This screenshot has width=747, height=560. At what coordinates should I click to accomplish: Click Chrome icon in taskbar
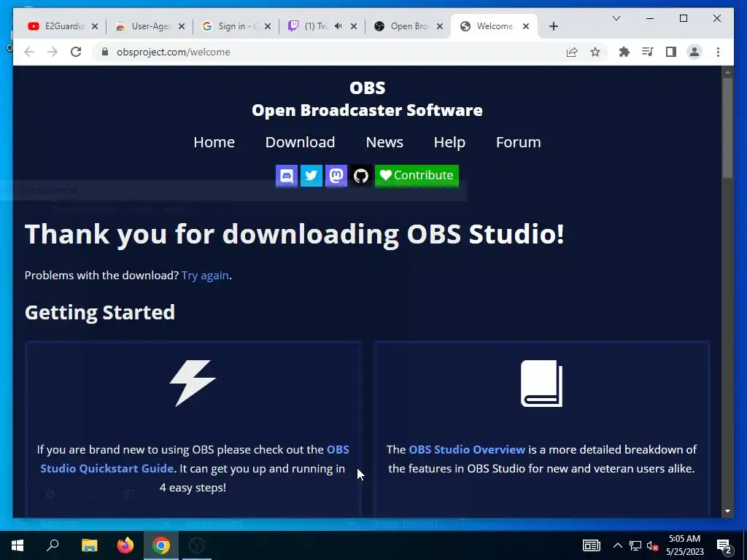[161, 545]
